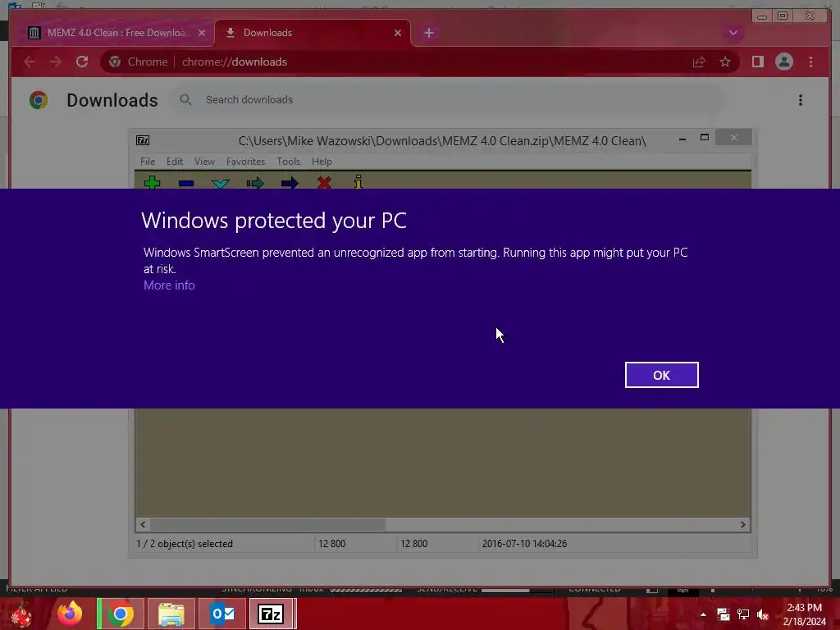Click the 7-Zip Add (green plus) icon
Image resolution: width=840 pixels, height=630 pixels.
152,183
